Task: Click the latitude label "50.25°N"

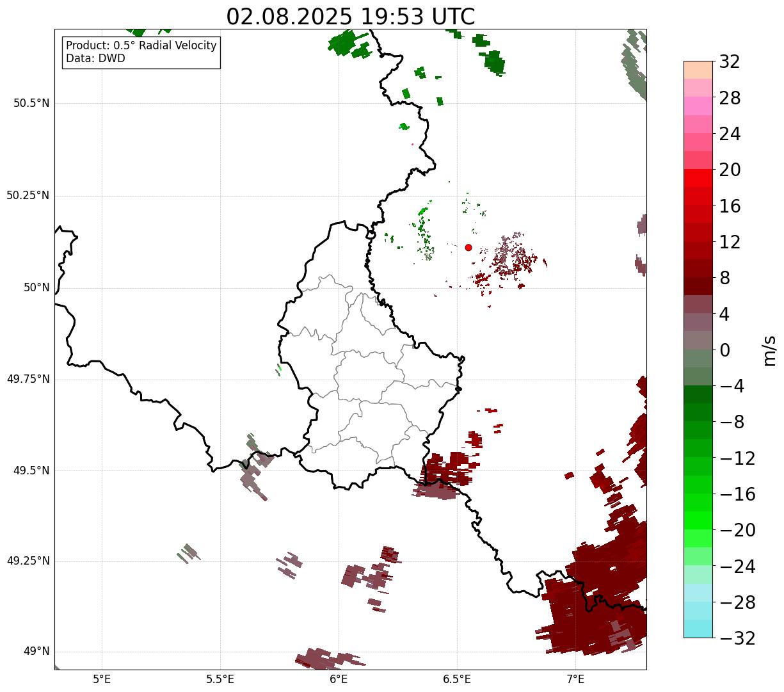Action: click(28, 195)
